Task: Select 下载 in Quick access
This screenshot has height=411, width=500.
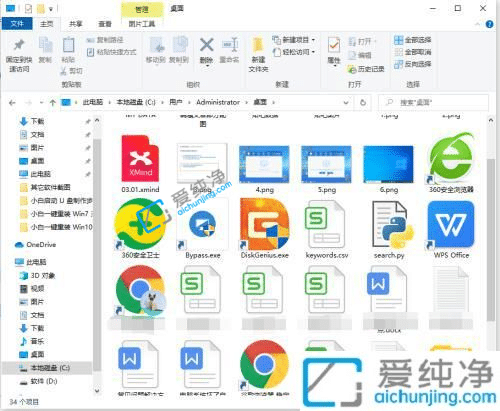Action: coord(37,121)
